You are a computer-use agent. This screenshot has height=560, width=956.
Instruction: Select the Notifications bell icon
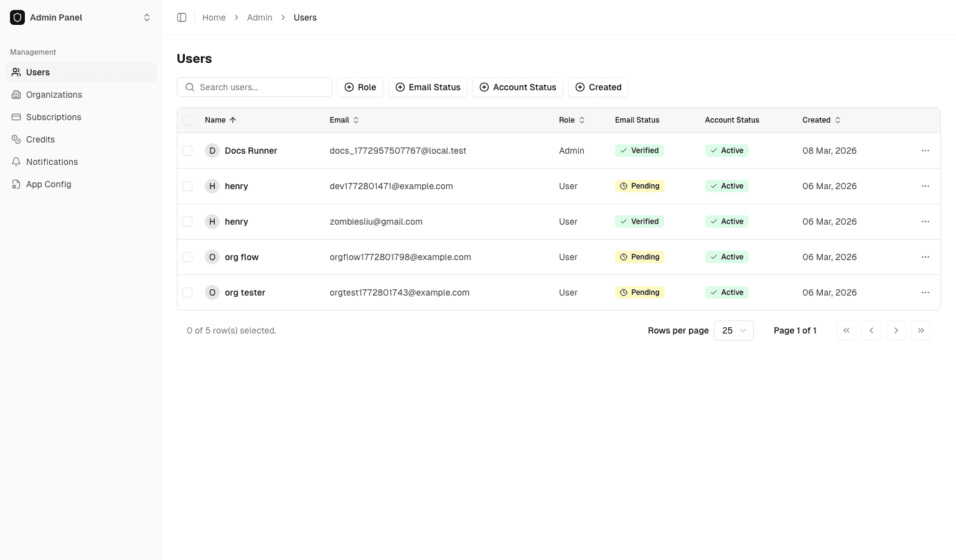[x=16, y=162]
